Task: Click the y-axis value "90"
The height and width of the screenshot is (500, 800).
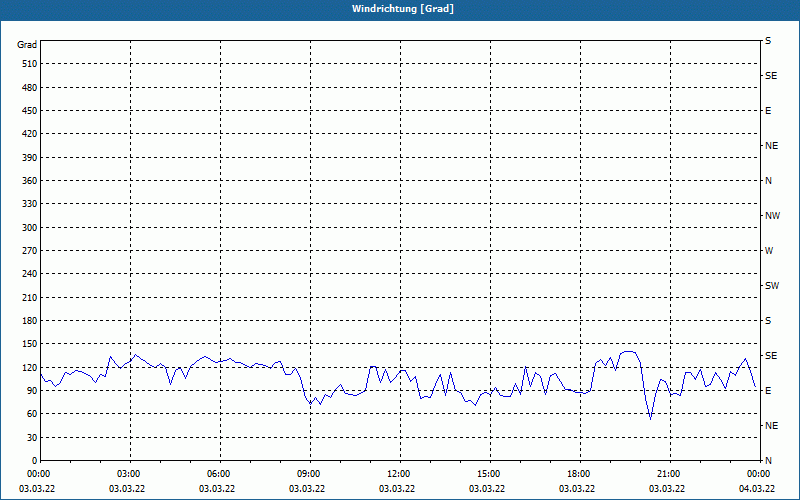Action: 32,391
